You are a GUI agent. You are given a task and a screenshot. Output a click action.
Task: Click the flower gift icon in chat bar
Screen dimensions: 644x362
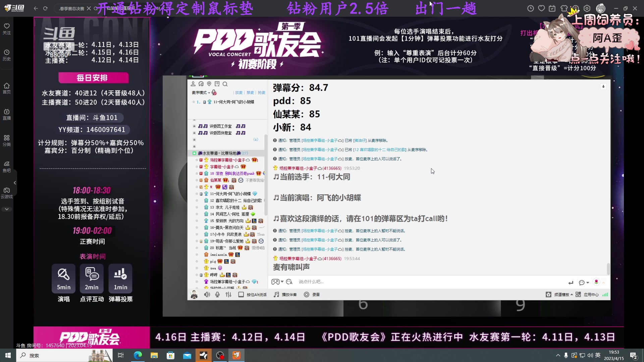[596, 282]
